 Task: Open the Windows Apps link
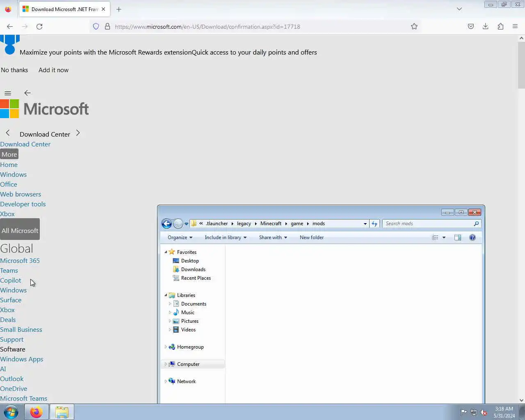[x=21, y=359]
